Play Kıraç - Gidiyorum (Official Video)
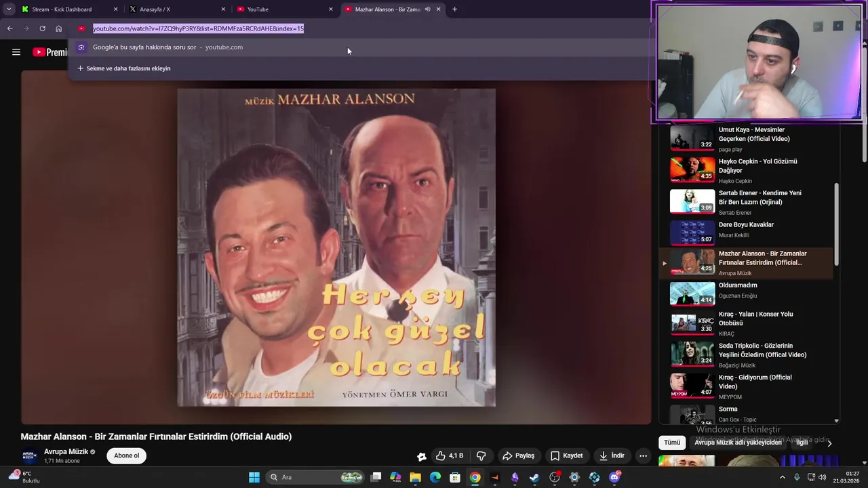The height and width of the screenshot is (488, 868). (746, 386)
